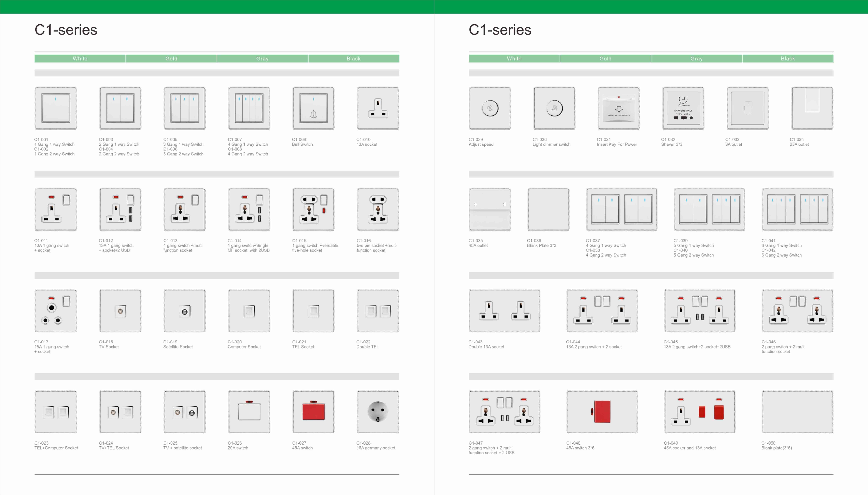
Task: Select the "45A cooker and 13A socket" label
Action: (x=690, y=448)
